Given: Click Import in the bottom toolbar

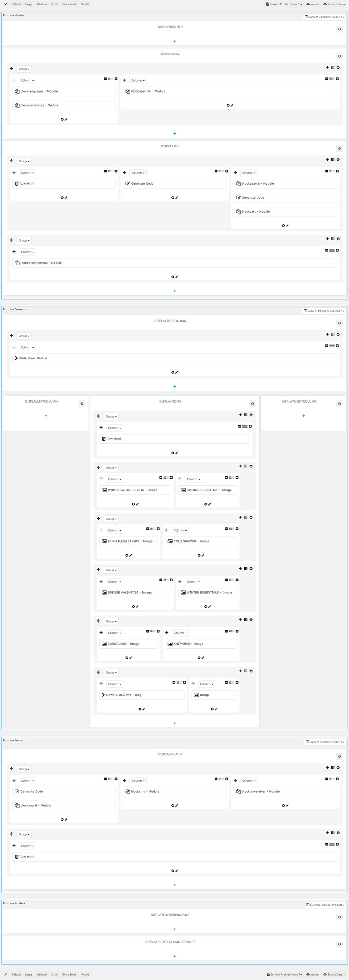Looking at the screenshot, I should [312, 974].
